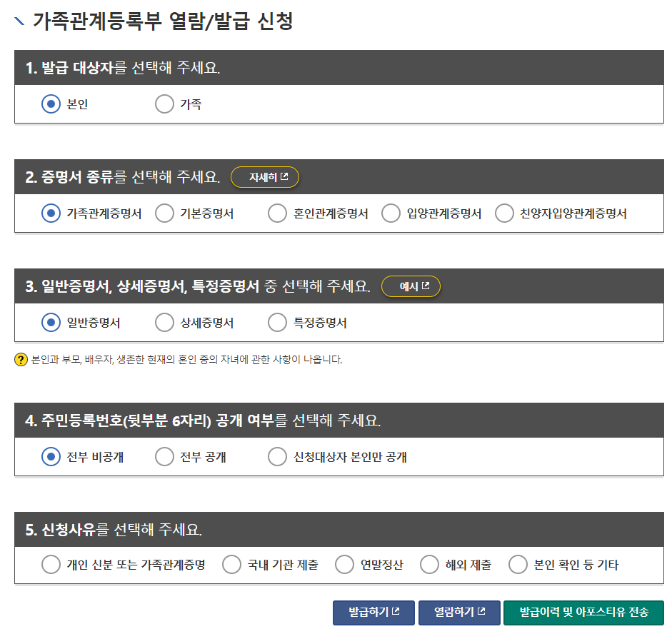Pick 개인 신분 또는 가족관계증명 reason
The image size is (672, 629).
tap(51, 565)
